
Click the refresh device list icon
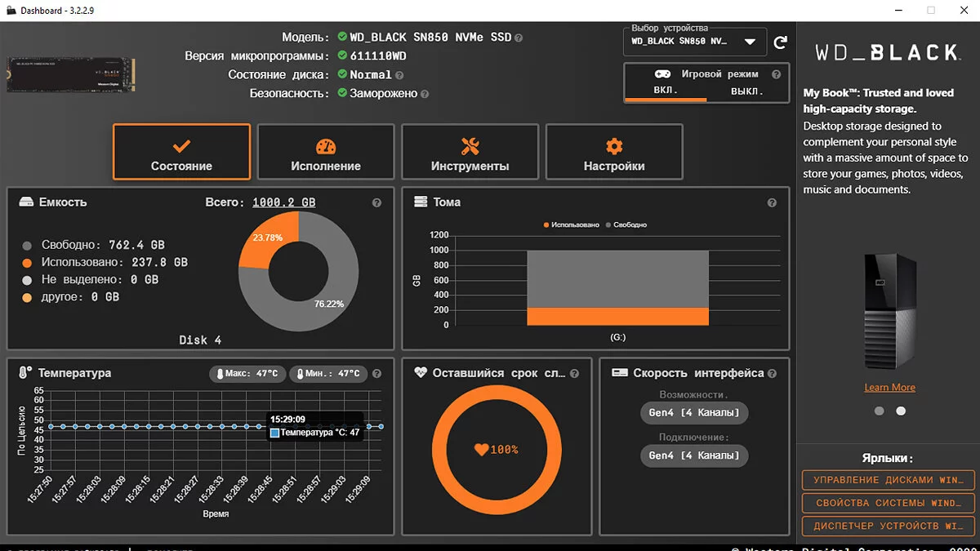780,42
